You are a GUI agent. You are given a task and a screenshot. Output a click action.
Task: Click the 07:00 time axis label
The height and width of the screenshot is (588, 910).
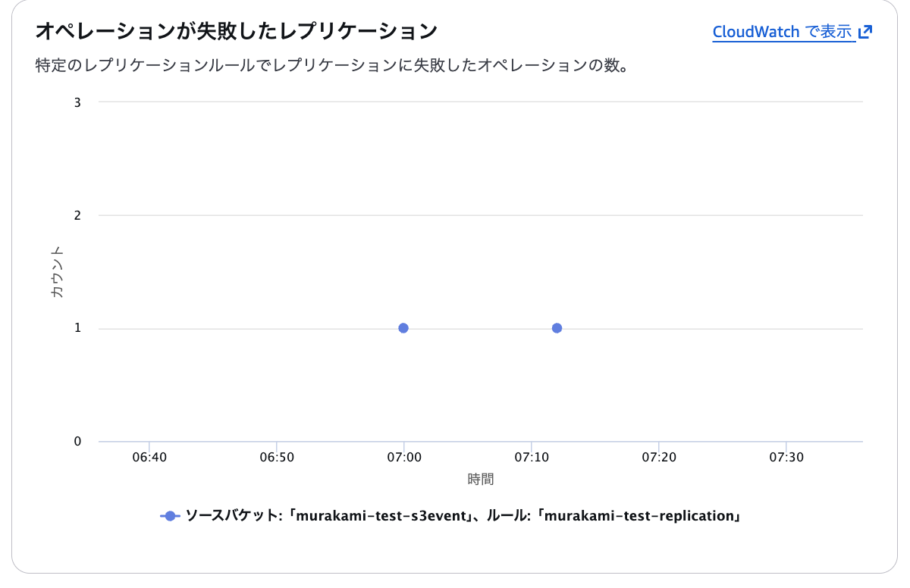click(x=403, y=458)
